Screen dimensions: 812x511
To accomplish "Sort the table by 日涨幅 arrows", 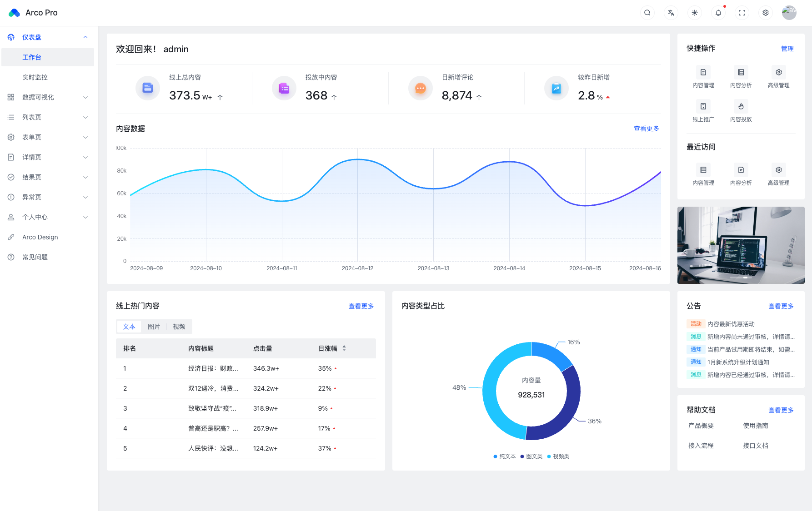I will (x=344, y=348).
